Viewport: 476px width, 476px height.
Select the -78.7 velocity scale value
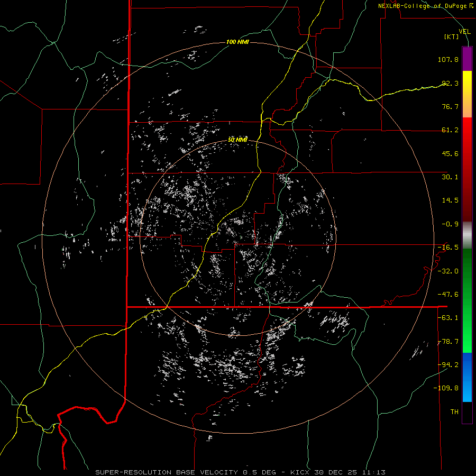point(448,342)
